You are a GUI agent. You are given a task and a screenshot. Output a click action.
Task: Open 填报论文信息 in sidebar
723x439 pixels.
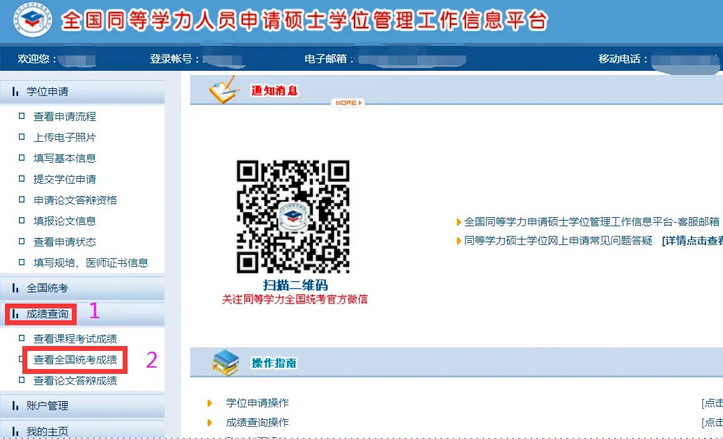coord(65,221)
